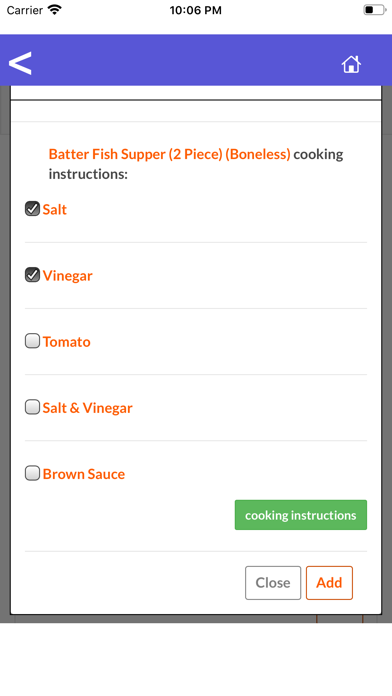The image size is (392, 696).
Task: Tap the Carrier status text
Action: (24, 10)
